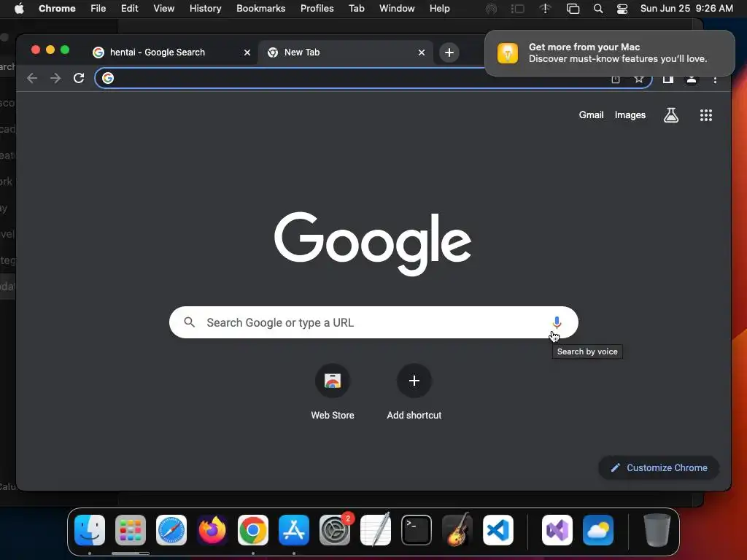Open System Settings from the Dock
Screen dimensions: 747x560
click(x=335, y=530)
